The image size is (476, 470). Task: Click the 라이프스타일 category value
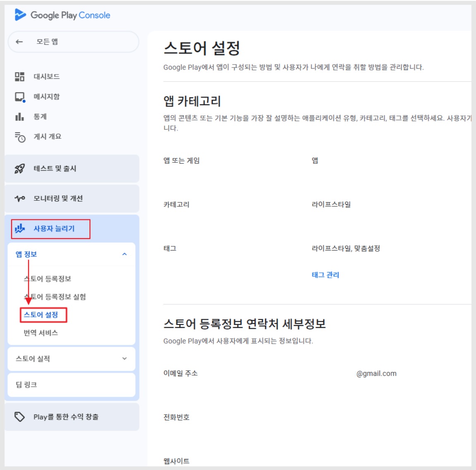pyautogui.click(x=331, y=204)
